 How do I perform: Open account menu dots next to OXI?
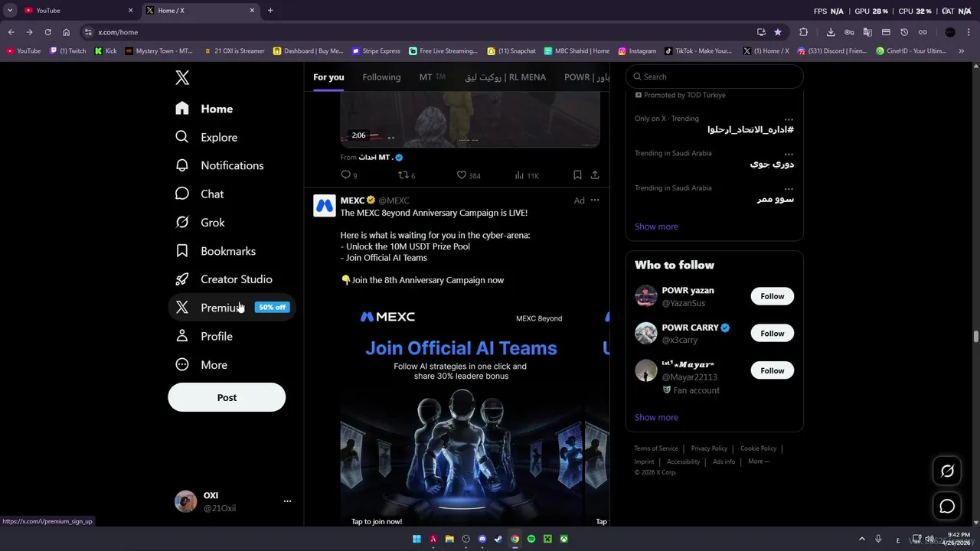[287, 501]
